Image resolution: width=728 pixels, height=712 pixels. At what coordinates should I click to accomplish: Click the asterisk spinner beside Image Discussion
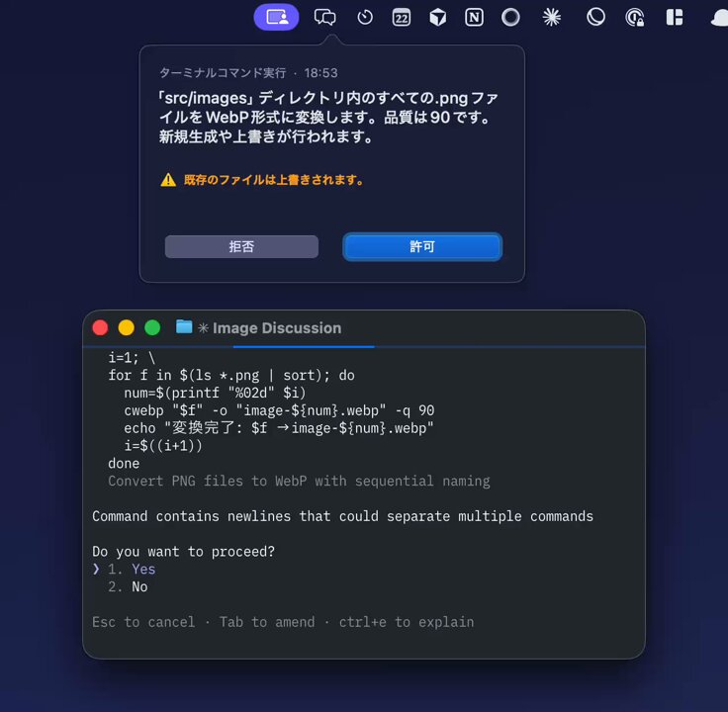203,328
